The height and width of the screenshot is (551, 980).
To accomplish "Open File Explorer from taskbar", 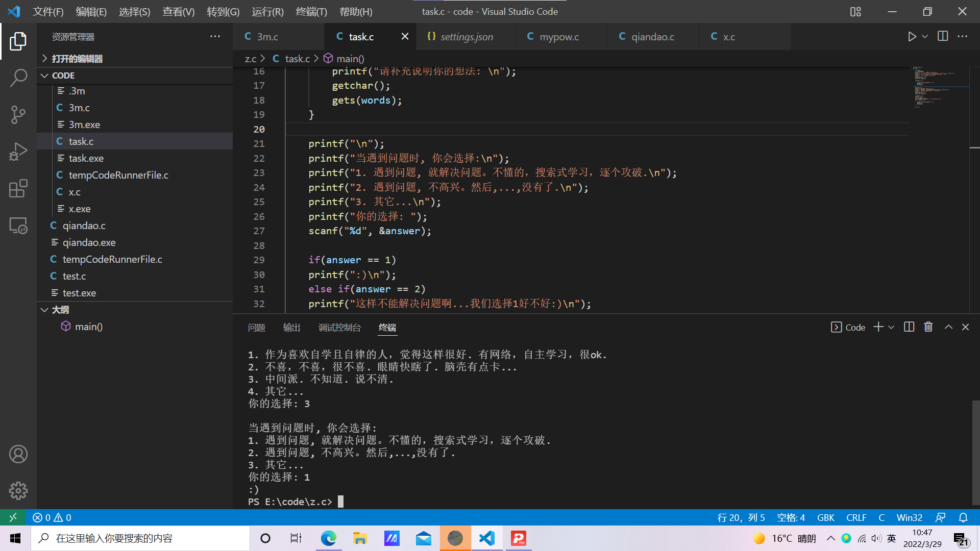I will [360, 538].
